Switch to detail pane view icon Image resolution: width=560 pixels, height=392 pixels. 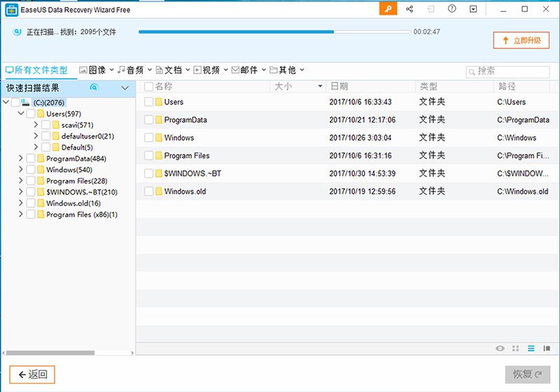click(x=547, y=349)
